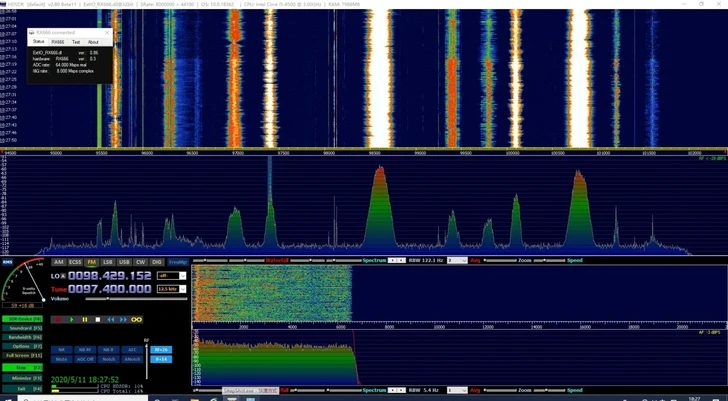Viewport: 728px width, 401px height.
Task: Click the Tune frequency display 0097.400.000
Action: pos(110,289)
